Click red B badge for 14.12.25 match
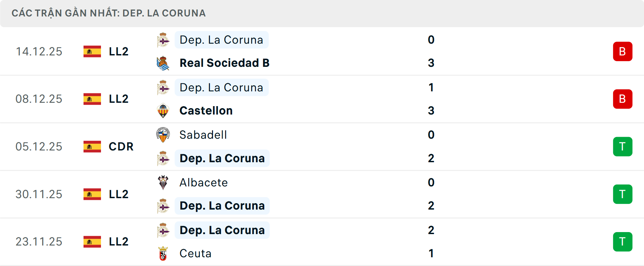This screenshot has height=266, width=644. tap(623, 51)
